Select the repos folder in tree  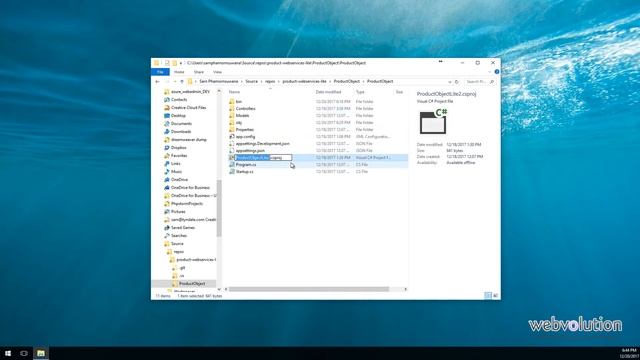(179, 252)
